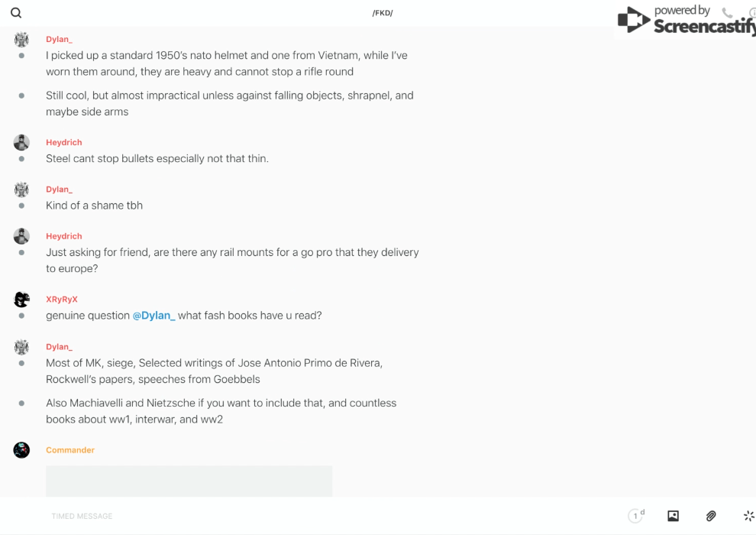This screenshot has width=756, height=535.
Task: Click Commander's avatar
Action: tap(21, 450)
